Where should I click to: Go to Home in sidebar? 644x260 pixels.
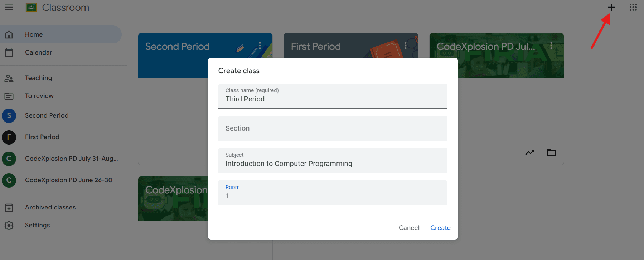point(61,34)
